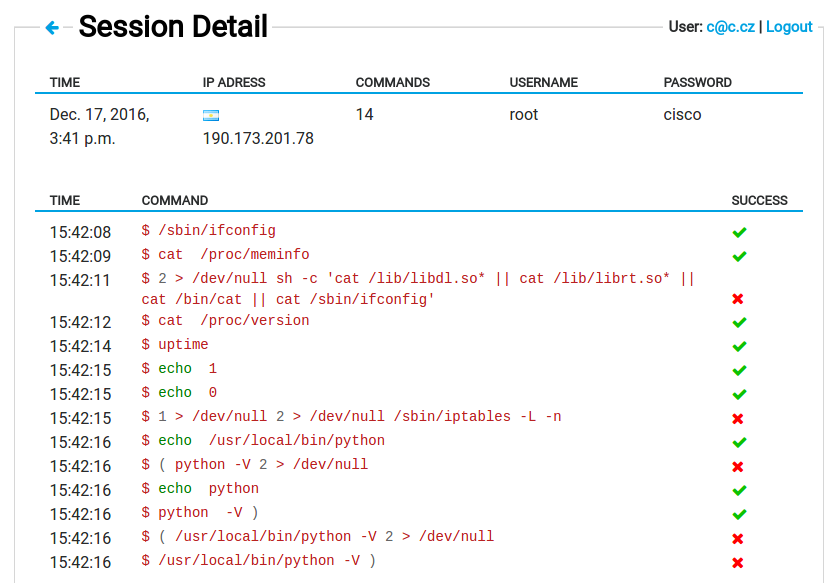
Task: Click the USERNAME column header
Action: 543,83
